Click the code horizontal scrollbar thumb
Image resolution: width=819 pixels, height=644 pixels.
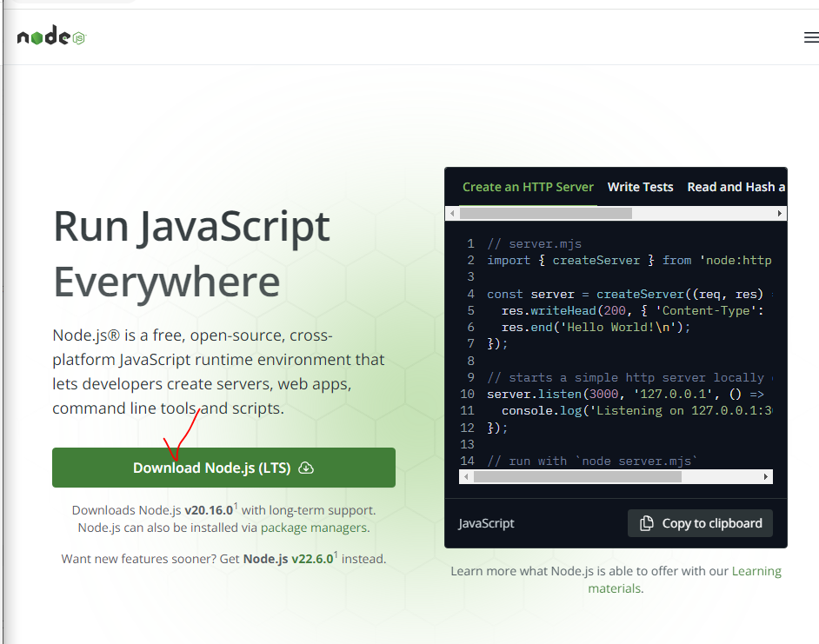(577, 476)
